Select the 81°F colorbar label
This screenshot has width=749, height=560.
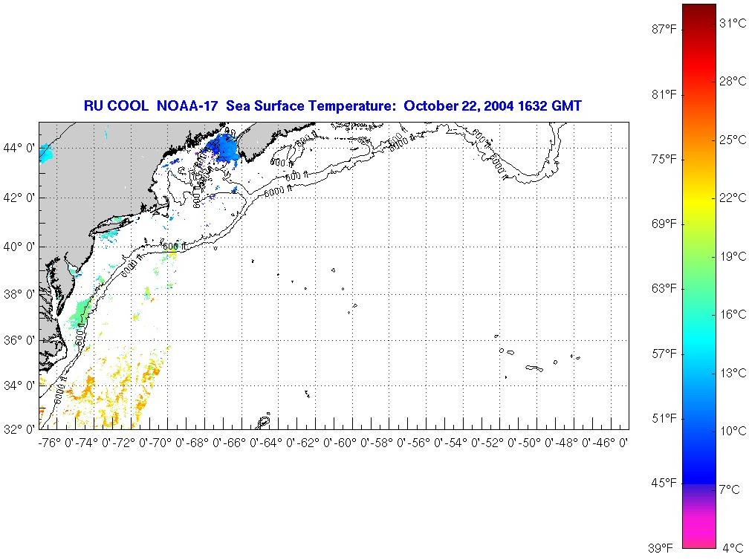pos(664,94)
